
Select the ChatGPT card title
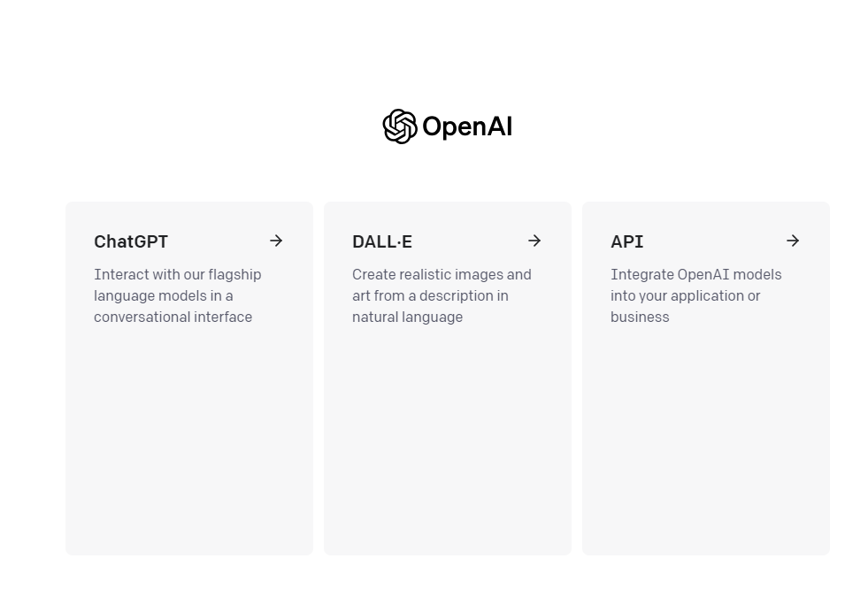(131, 241)
